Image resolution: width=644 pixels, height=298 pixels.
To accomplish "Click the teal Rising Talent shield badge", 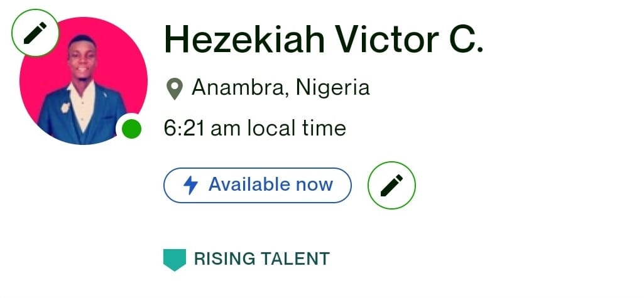I will 175,260.
